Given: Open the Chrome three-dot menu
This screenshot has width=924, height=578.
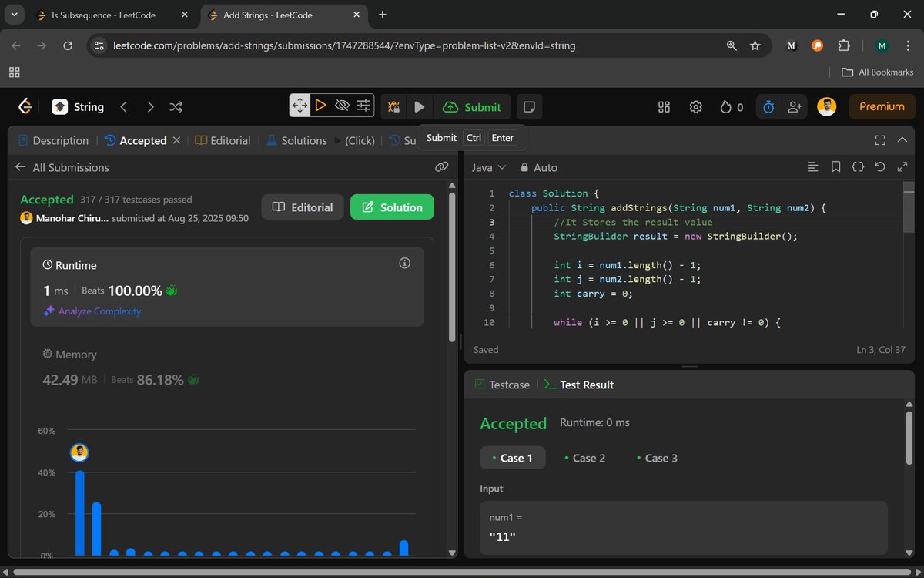Looking at the screenshot, I should 907,45.
